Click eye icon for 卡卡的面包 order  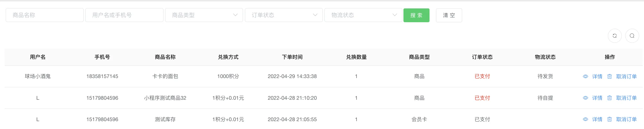click(585, 76)
